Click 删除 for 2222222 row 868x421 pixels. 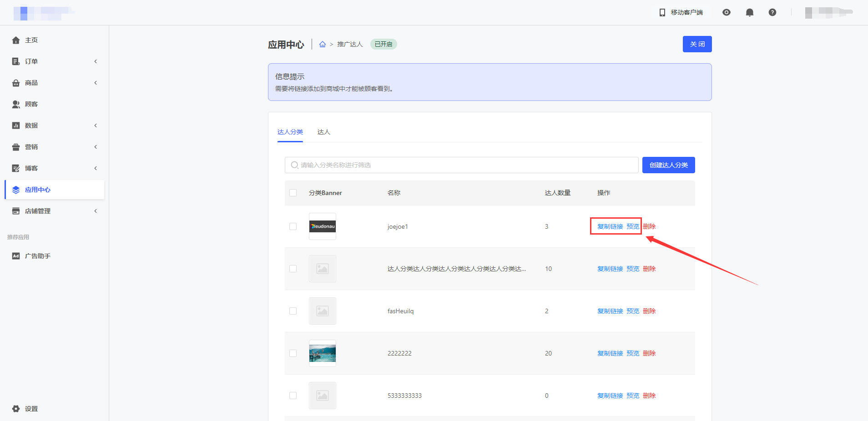pos(649,353)
